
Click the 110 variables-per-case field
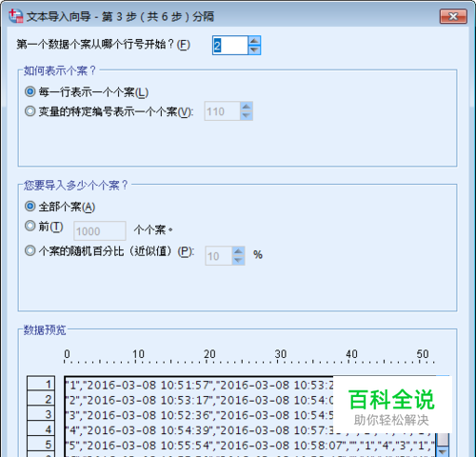[x=222, y=111]
